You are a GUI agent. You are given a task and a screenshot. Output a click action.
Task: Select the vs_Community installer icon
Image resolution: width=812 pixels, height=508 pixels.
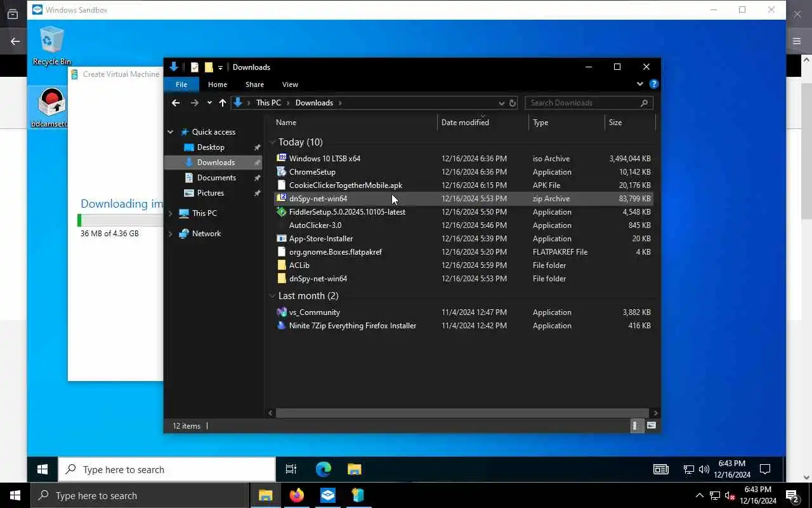tap(282, 312)
